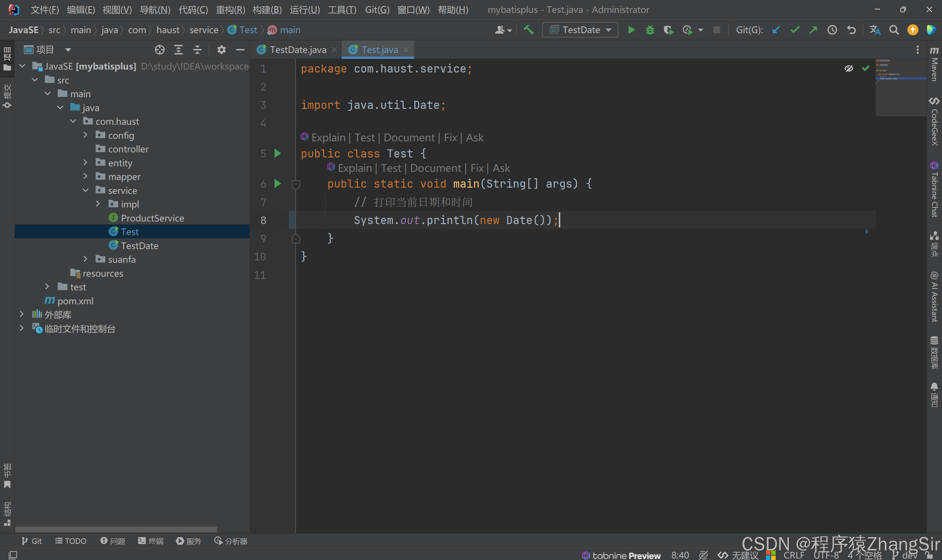Click the dev branch widget in status bar
942x560 pixels.
(905, 555)
